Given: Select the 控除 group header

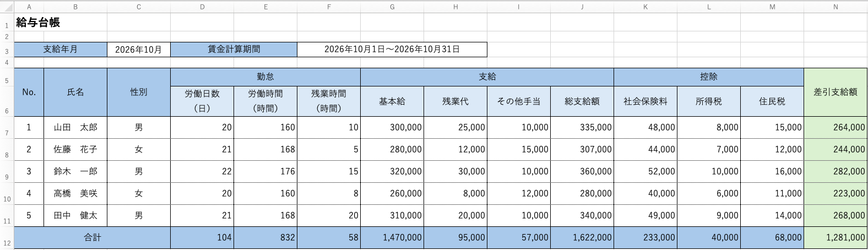Looking at the screenshot, I should [x=709, y=77].
